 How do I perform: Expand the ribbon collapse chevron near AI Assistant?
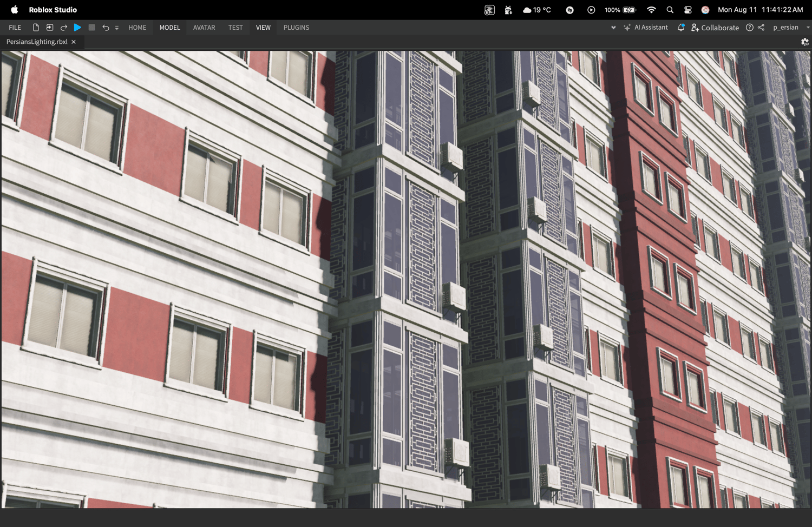point(613,28)
